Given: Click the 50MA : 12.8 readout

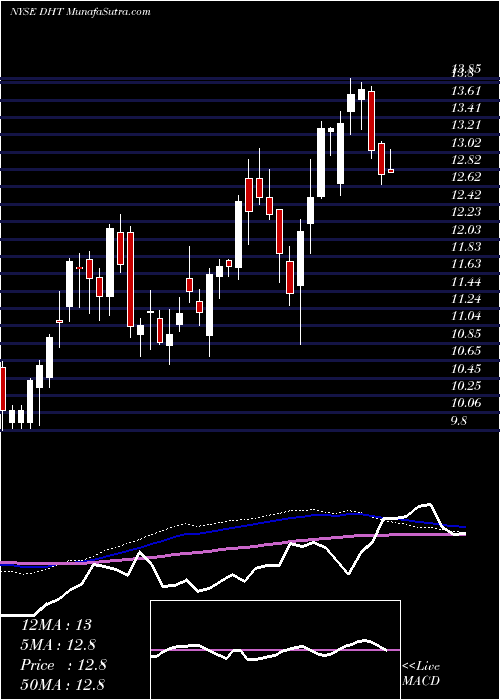Looking at the screenshot, I should pos(63,685).
